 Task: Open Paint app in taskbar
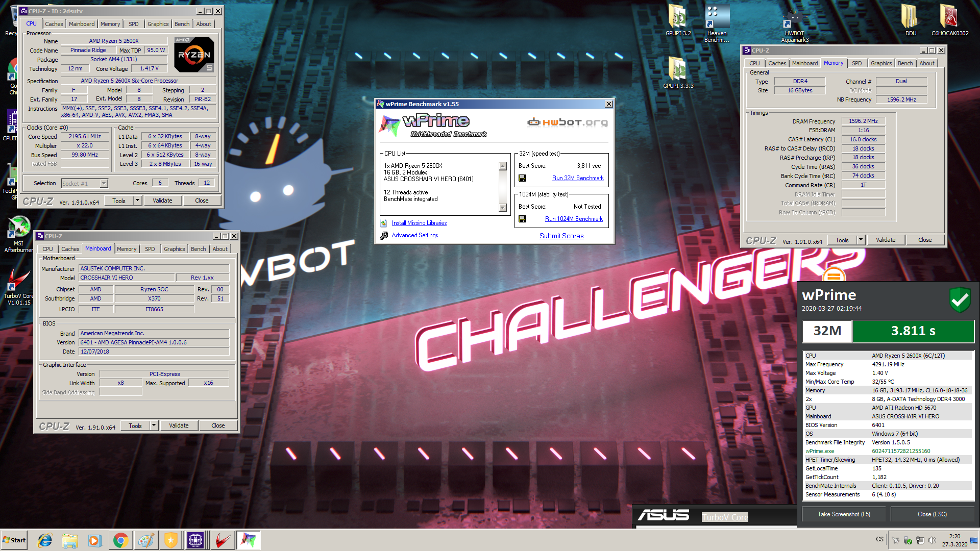(x=145, y=540)
